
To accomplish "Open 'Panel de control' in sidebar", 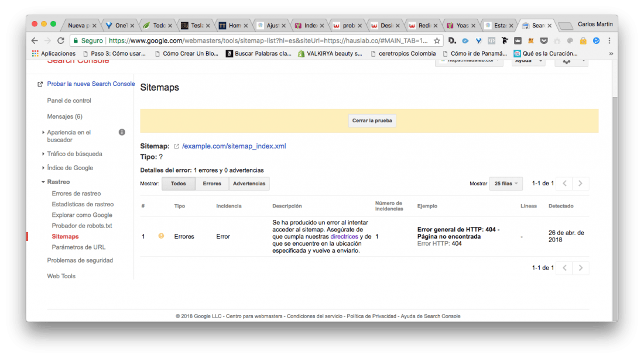I will pos(69,101).
